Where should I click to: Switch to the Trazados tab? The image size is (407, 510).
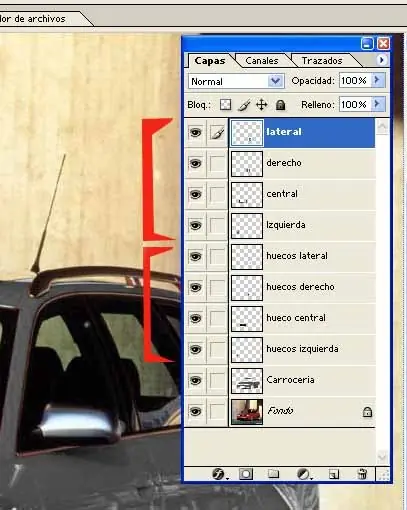coord(322,61)
